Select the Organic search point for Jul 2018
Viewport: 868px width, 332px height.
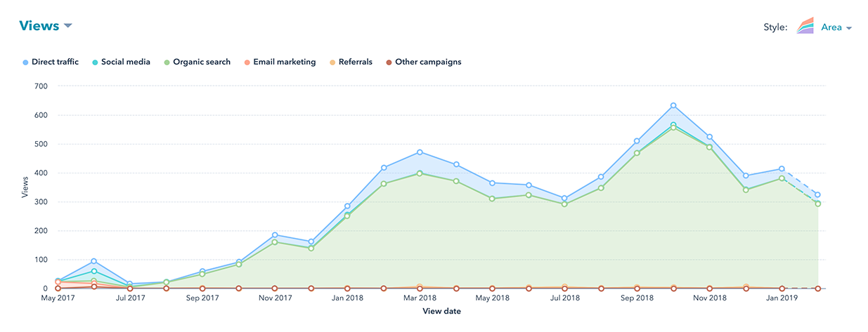pyautogui.click(x=564, y=204)
